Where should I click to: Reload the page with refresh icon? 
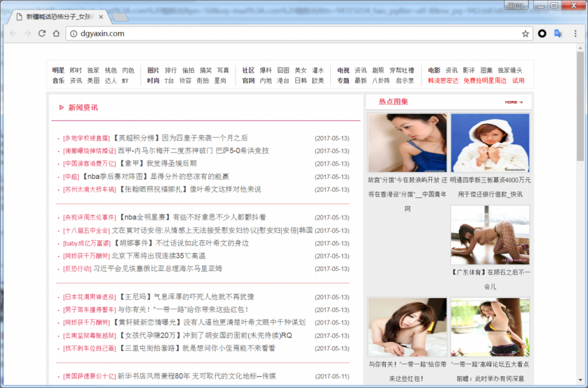tap(42, 33)
